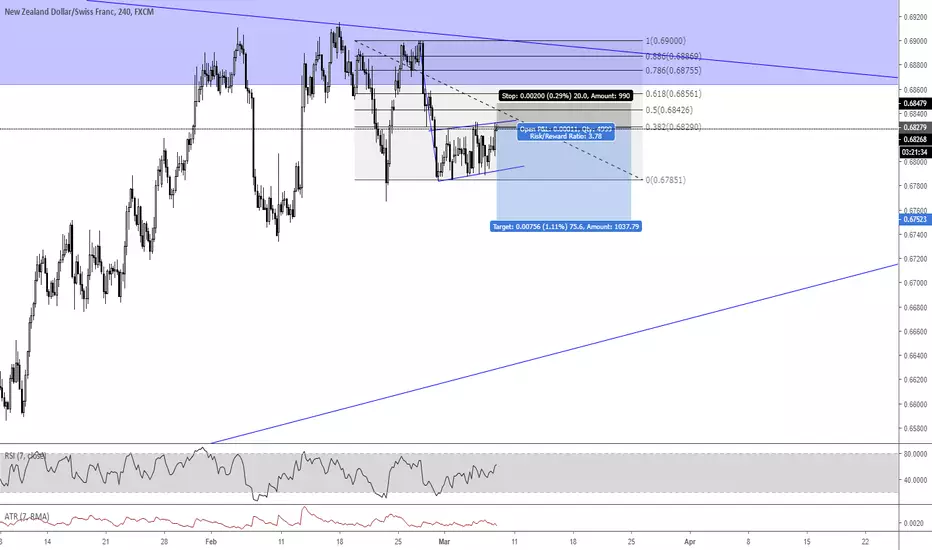The image size is (932, 550).
Task: Click the 14 date label on time axis
Action: [48, 542]
